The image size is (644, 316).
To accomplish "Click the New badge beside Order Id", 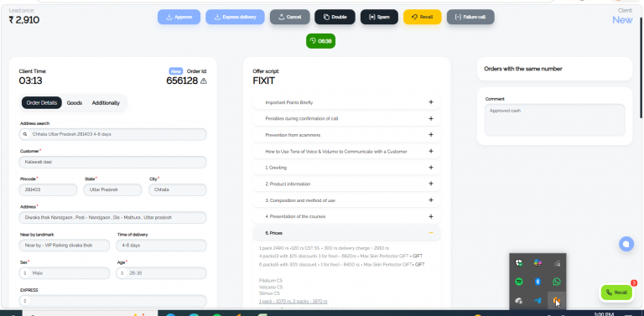I will coord(176,71).
